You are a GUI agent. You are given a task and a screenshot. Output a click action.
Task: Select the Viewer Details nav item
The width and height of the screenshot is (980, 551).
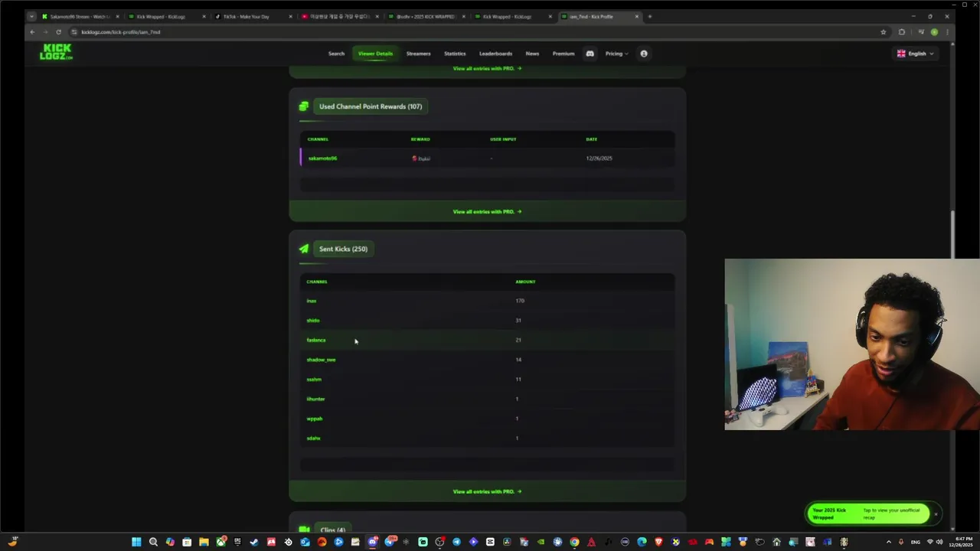[x=375, y=54]
